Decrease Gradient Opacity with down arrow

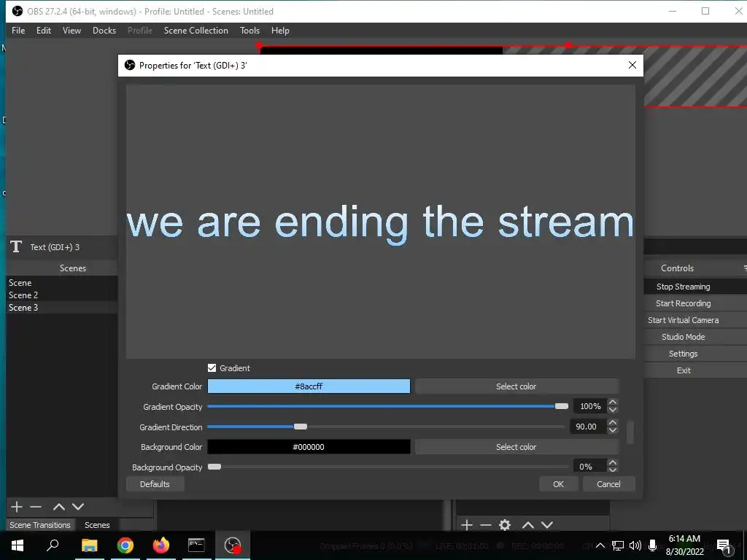613,410
